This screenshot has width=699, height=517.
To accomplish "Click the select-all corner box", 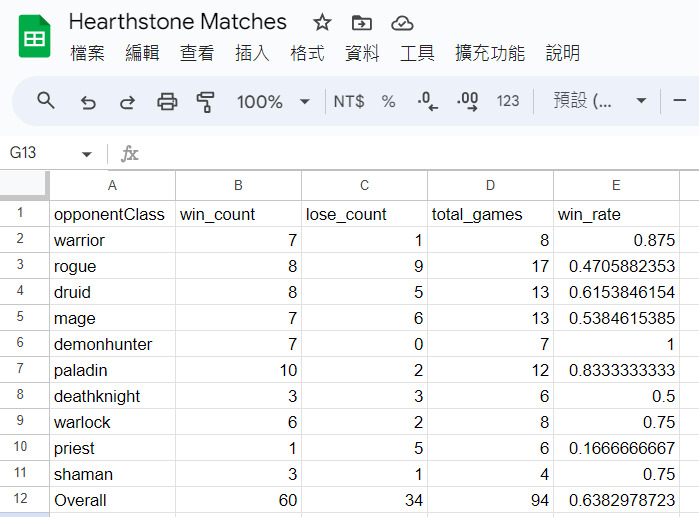I will tap(24, 185).
